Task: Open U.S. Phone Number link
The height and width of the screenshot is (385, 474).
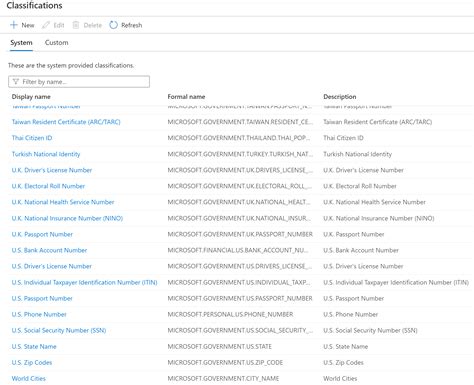Action: click(x=39, y=314)
